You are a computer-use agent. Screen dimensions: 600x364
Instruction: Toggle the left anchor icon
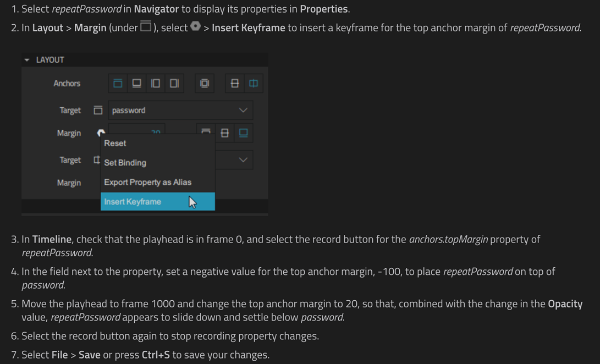155,84
